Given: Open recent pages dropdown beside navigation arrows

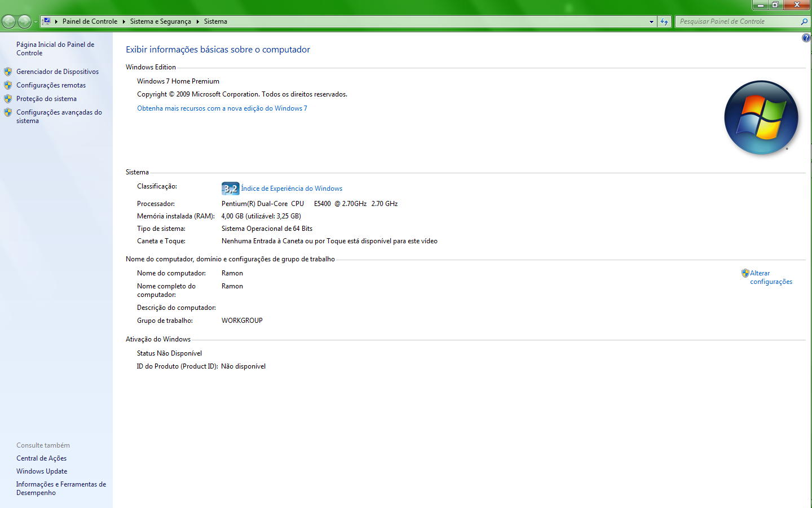Looking at the screenshot, I should [x=36, y=22].
